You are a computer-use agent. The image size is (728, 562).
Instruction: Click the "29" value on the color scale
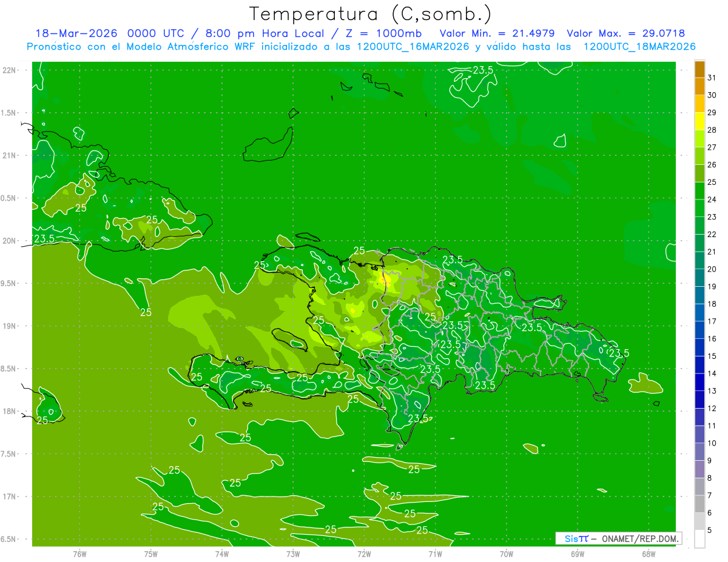pyautogui.click(x=712, y=112)
